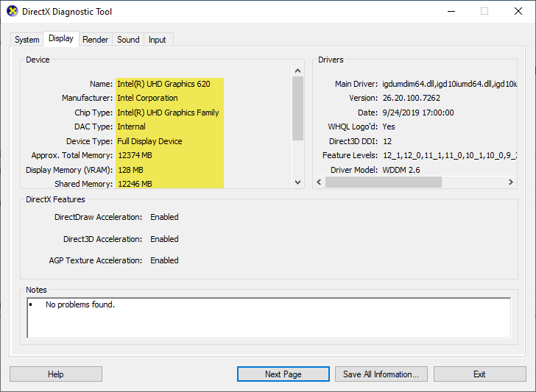Click 'No problems found.' note

(80, 304)
